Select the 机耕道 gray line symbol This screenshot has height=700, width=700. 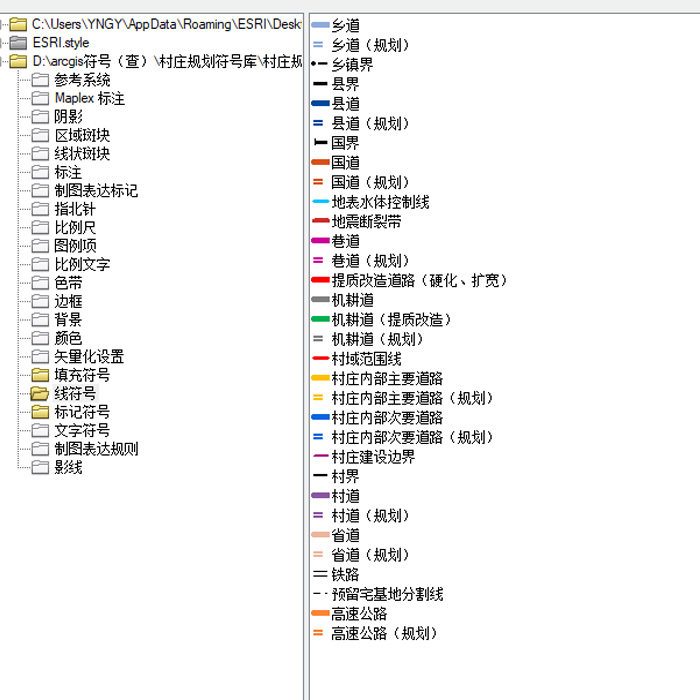(342, 300)
